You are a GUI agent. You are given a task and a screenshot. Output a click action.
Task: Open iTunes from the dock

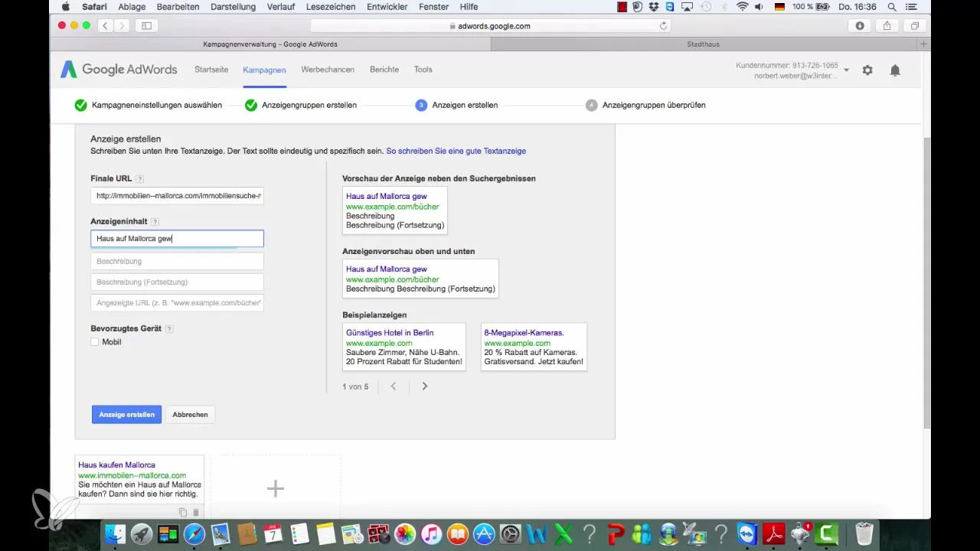(x=433, y=533)
